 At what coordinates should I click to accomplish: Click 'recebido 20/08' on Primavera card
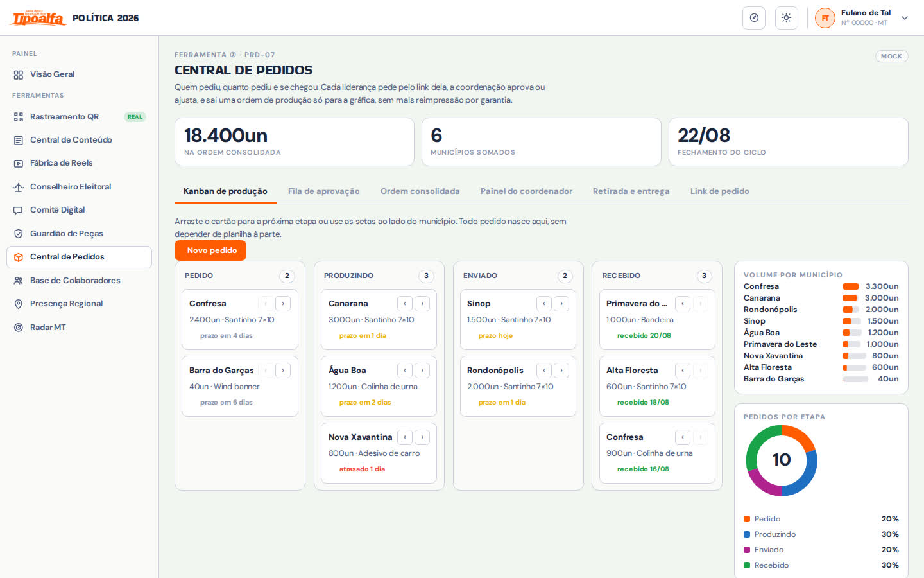pos(644,336)
